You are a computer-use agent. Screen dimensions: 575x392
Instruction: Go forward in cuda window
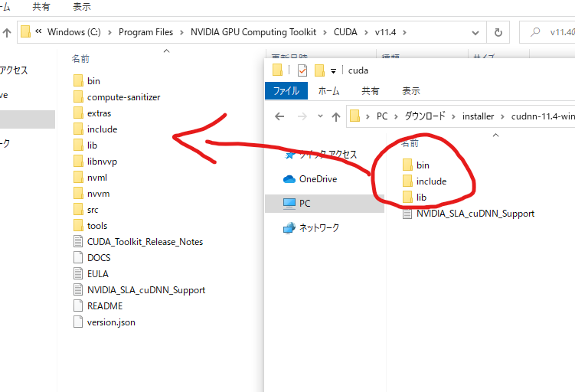[302, 116]
